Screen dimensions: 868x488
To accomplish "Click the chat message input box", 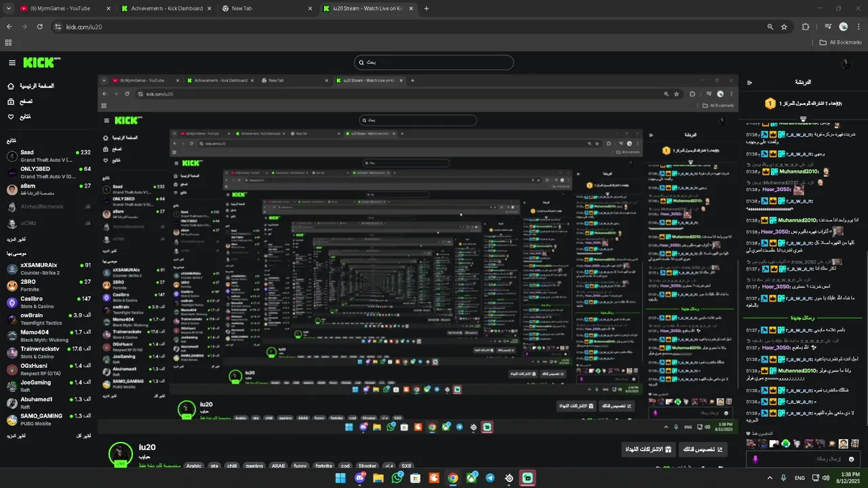I will tap(803, 459).
